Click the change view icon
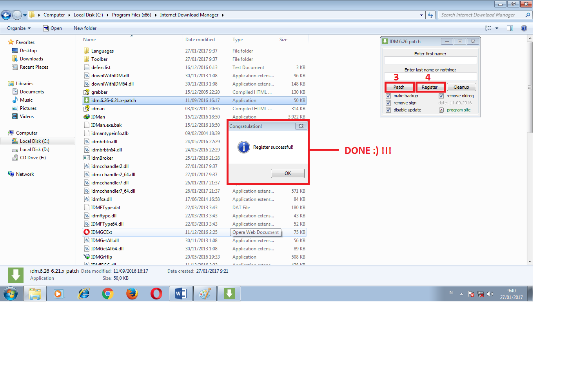The image size is (588, 392). pyautogui.click(x=488, y=28)
